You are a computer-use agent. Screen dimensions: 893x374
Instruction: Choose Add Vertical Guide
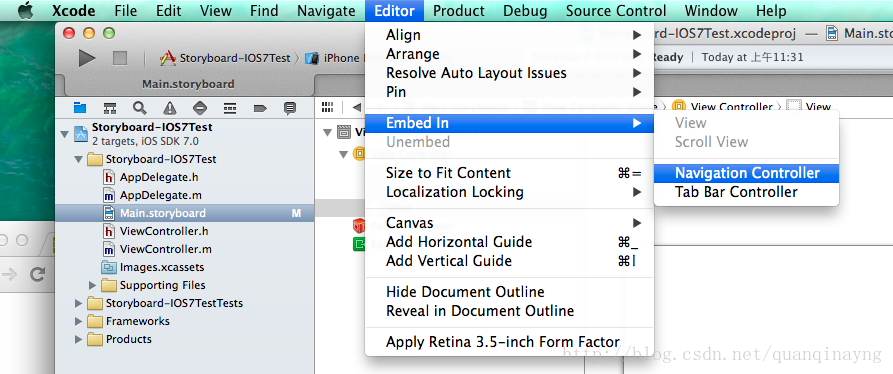[509, 261]
